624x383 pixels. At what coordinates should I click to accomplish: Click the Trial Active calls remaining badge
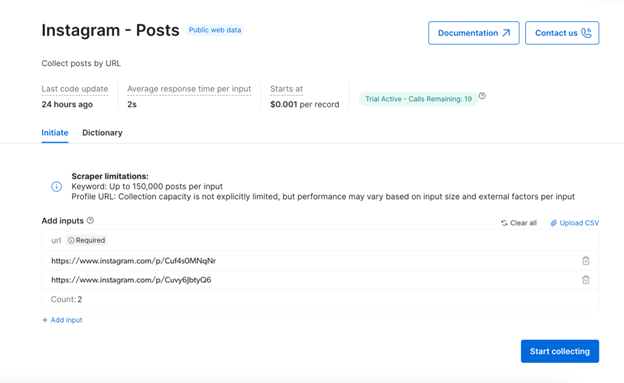(418, 99)
